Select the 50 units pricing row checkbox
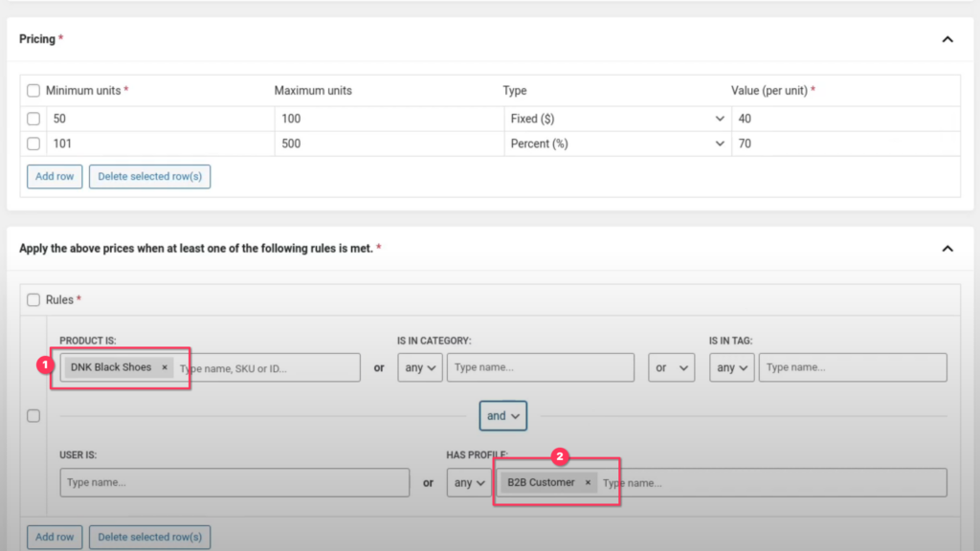 (33, 119)
